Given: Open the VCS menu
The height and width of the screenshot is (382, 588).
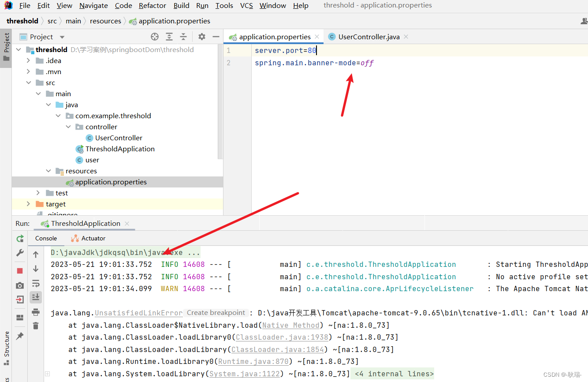Looking at the screenshot, I should pyautogui.click(x=246, y=5).
